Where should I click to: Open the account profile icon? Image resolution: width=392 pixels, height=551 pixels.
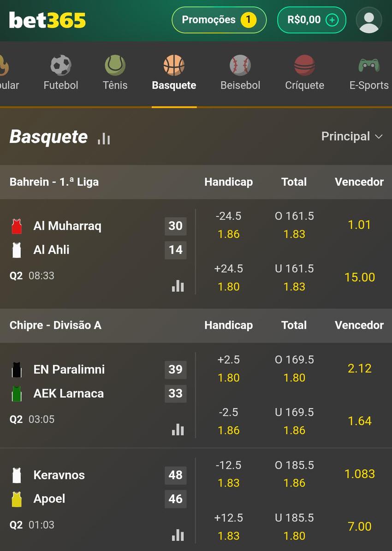coord(368,20)
